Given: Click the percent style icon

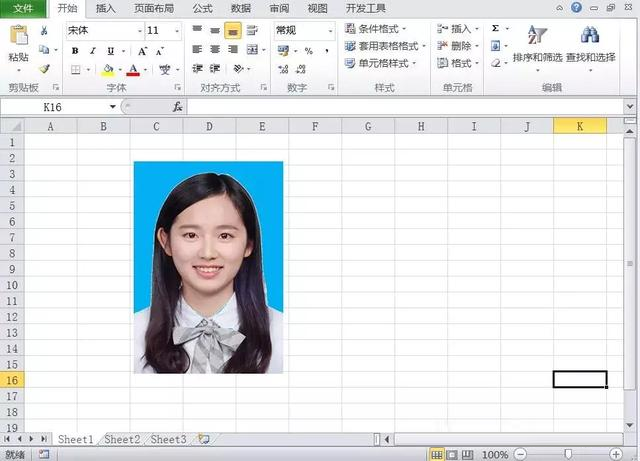Looking at the screenshot, I should point(308,50).
